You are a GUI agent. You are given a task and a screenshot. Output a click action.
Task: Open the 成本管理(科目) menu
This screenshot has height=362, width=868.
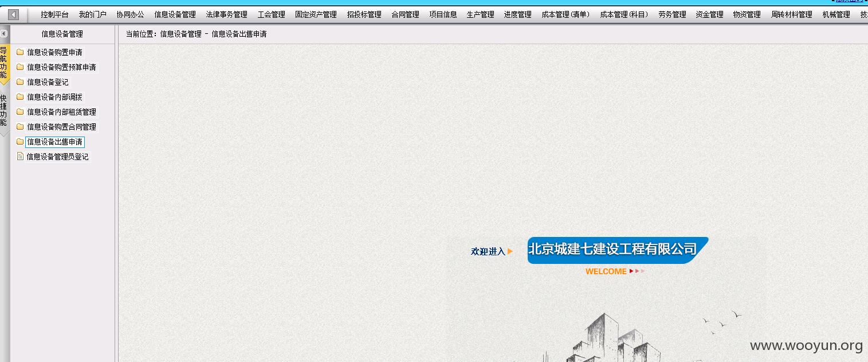(x=624, y=15)
